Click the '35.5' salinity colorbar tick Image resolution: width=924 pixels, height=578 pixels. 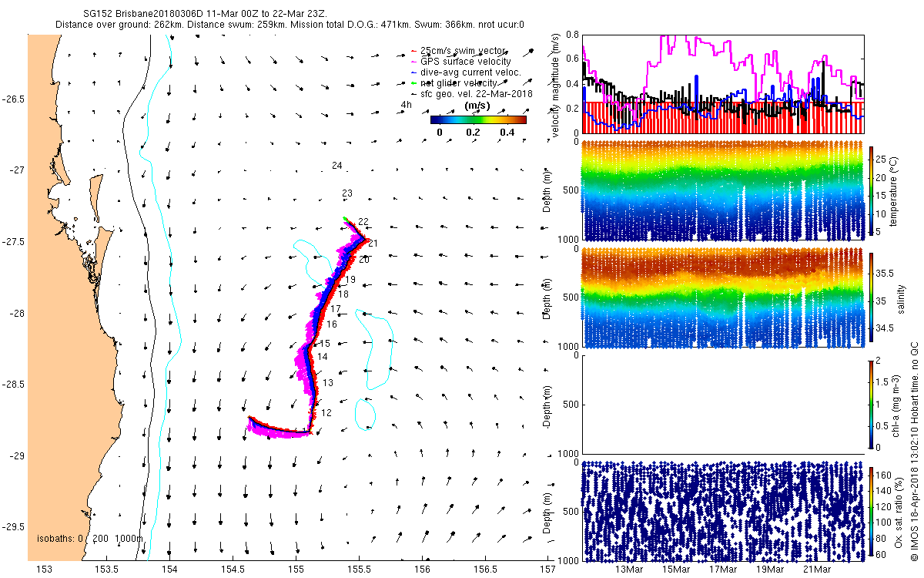(x=886, y=273)
